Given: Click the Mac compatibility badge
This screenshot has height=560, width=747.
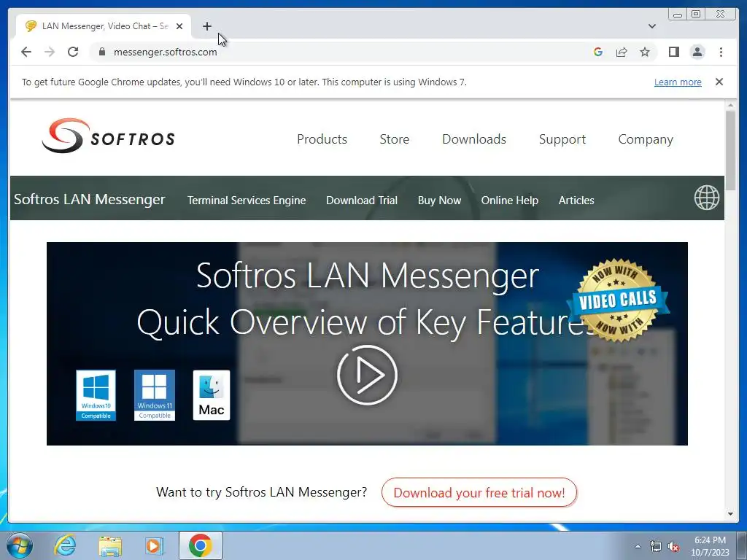Looking at the screenshot, I should 211,395.
